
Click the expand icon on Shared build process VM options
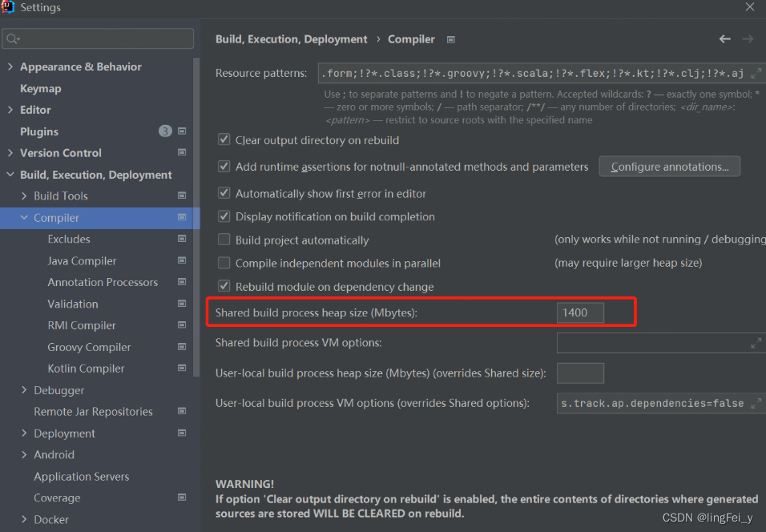point(756,342)
